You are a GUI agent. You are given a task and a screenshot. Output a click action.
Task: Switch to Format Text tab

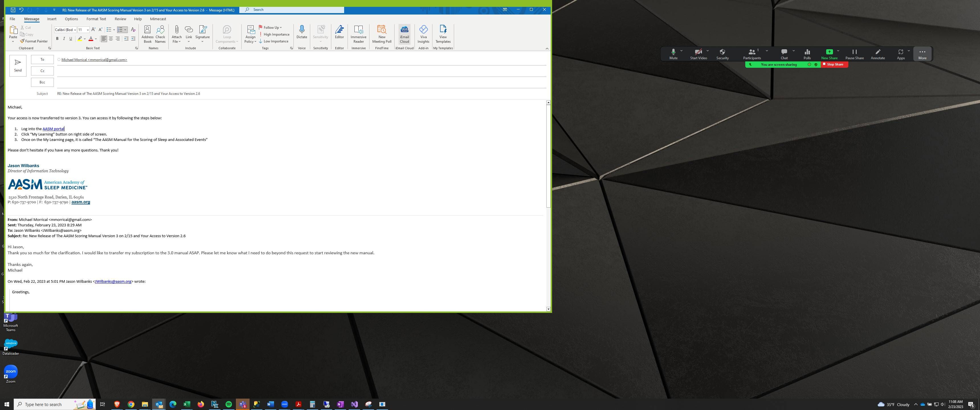coord(96,19)
